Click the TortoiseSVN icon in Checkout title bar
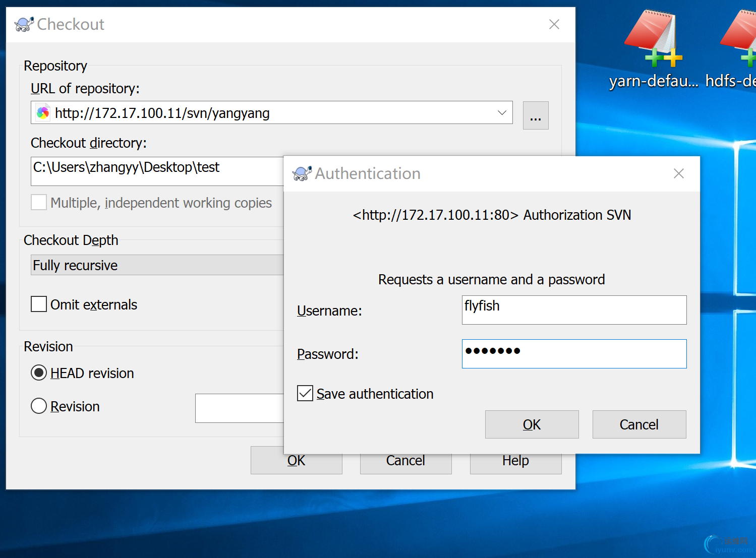The width and height of the screenshot is (756, 558). click(24, 24)
